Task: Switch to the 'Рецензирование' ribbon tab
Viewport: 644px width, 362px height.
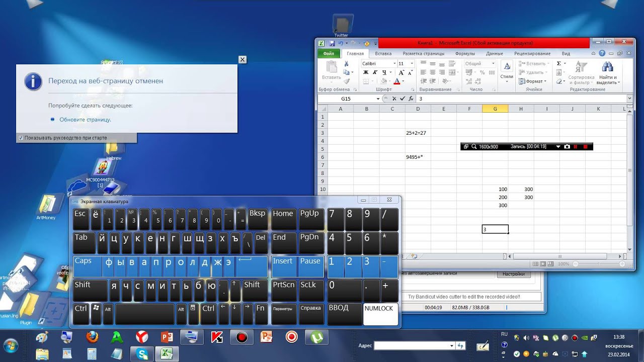Action: (x=532, y=53)
